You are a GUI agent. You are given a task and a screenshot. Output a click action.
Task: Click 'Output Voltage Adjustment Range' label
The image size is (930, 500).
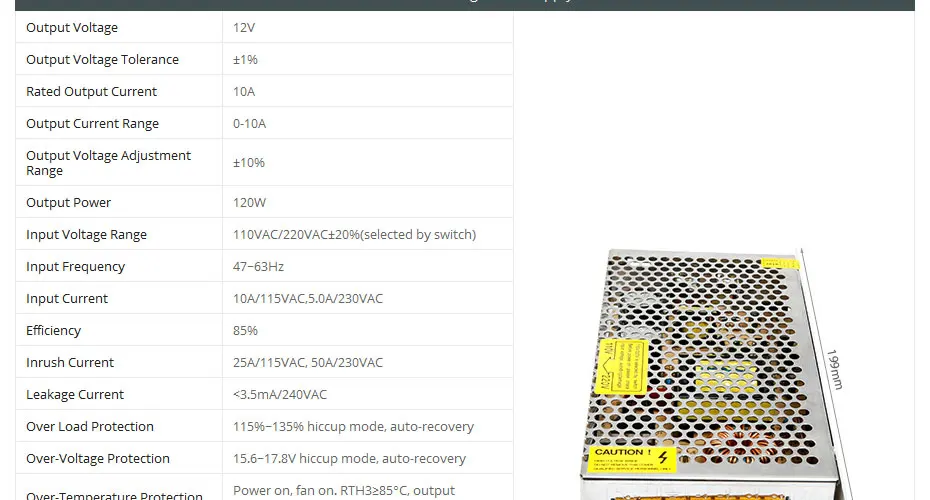pyautogui.click(x=109, y=163)
